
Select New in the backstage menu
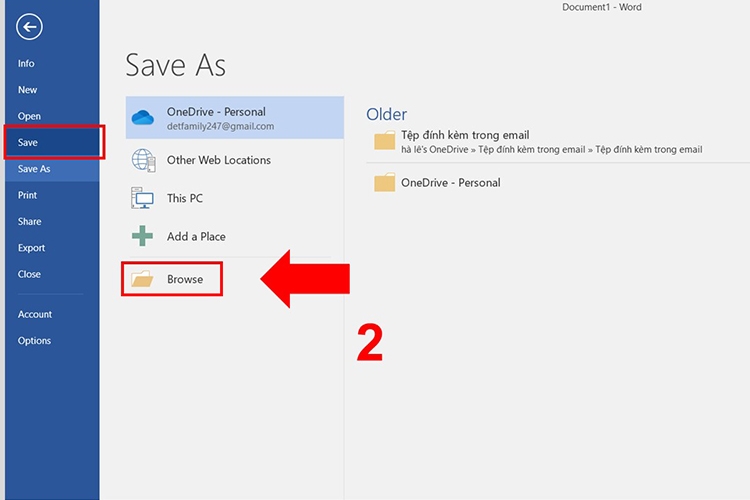(x=52, y=89)
